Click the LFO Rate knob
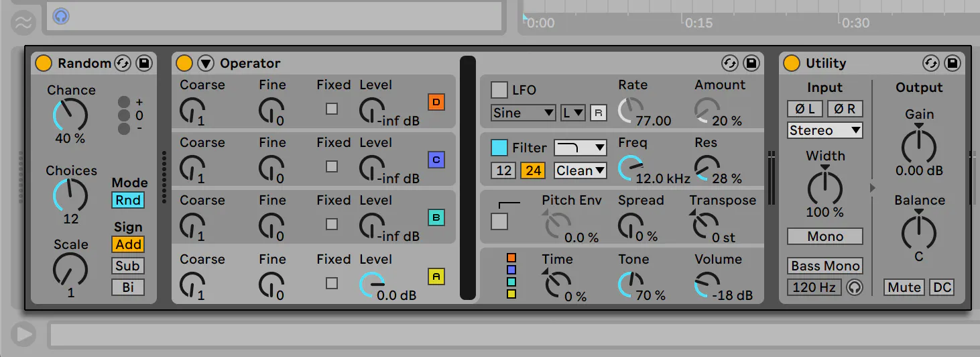Screen dimensions: 980x357 pos(630,110)
